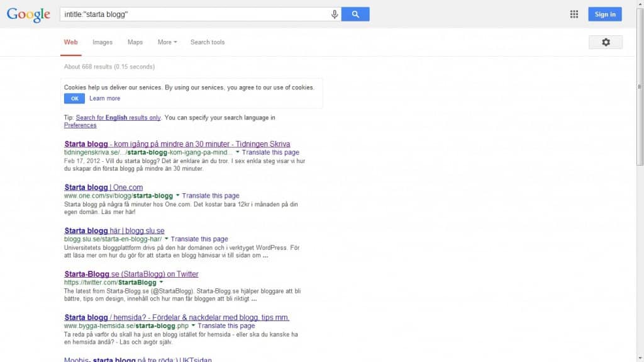644x362 pixels.
Task: Click the 'https://twitter.com/StartaBlogg' URL text
Action: [x=110, y=283]
